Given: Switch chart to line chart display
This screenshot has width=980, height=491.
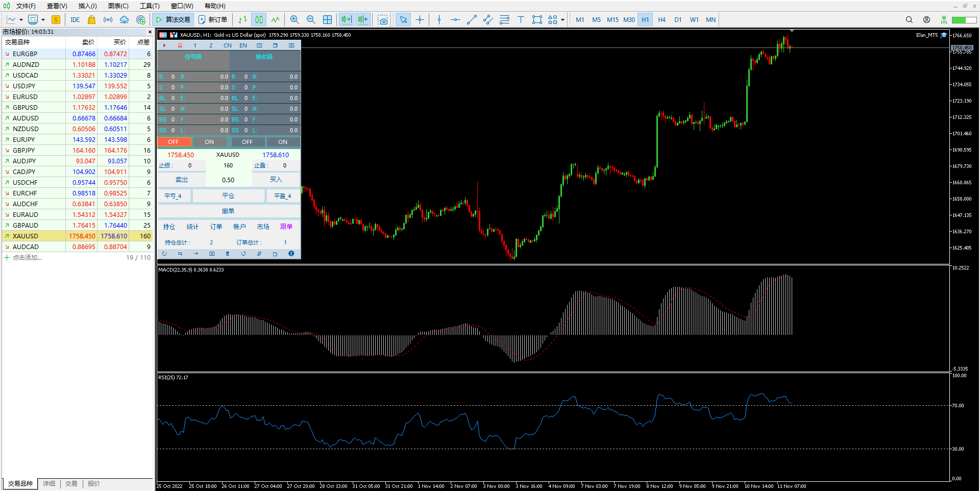Looking at the screenshot, I should (x=276, y=20).
